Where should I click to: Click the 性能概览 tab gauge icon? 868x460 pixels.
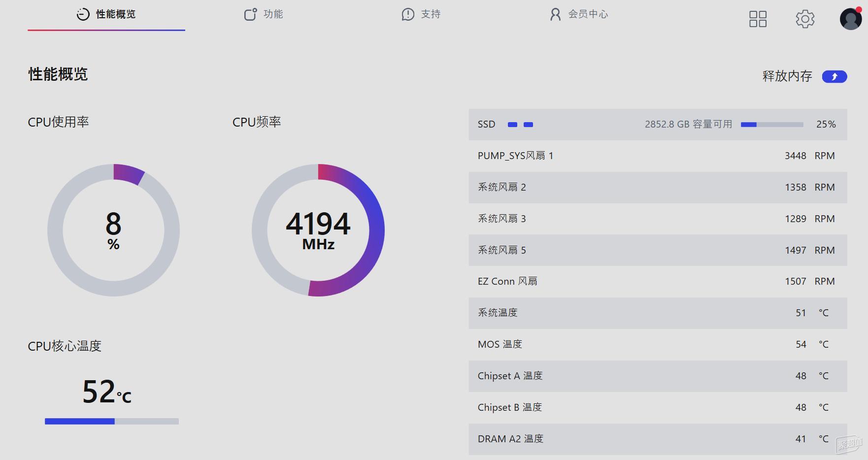(x=83, y=14)
